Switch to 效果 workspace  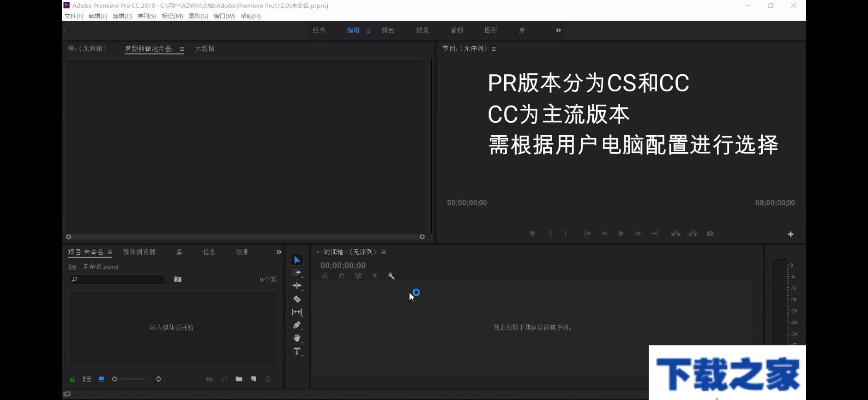click(x=422, y=30)
